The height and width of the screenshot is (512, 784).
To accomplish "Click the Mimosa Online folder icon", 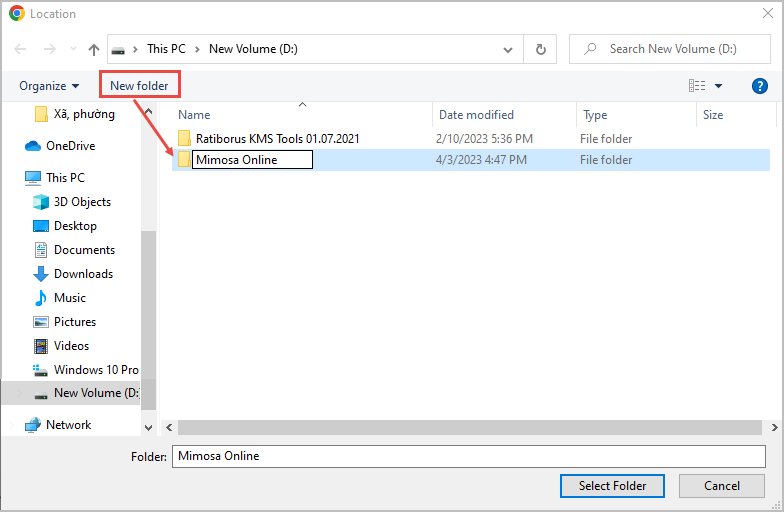I will click(184, 159).
